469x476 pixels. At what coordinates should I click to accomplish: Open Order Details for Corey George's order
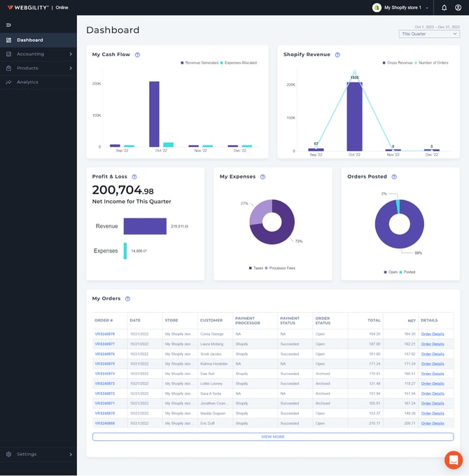(432, 334)
